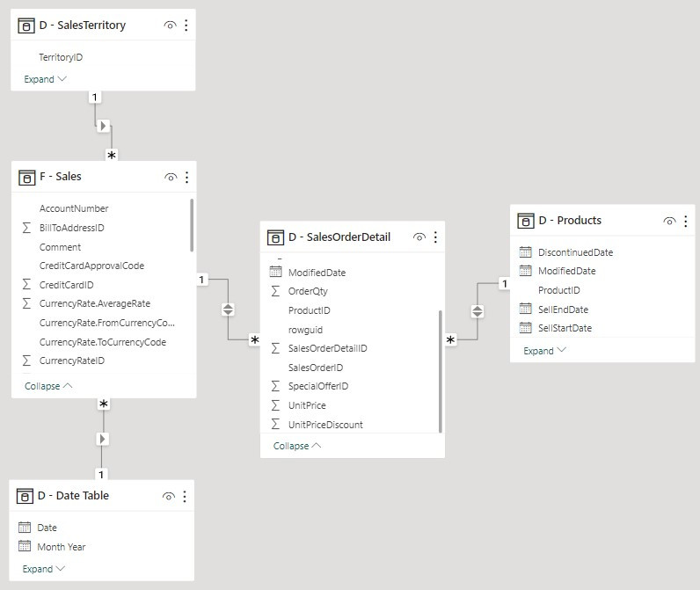Hide the D - Products table with eye icon

pos(669,221)
